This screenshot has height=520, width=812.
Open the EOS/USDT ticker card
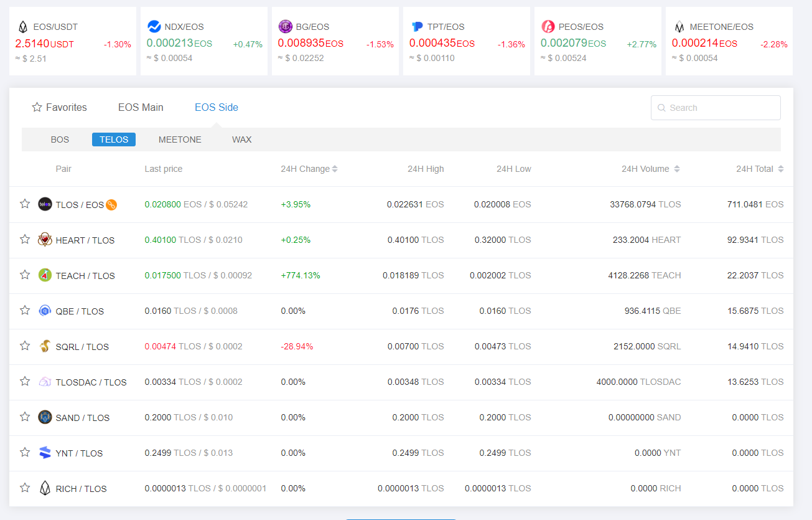click(x=73, y=41)
